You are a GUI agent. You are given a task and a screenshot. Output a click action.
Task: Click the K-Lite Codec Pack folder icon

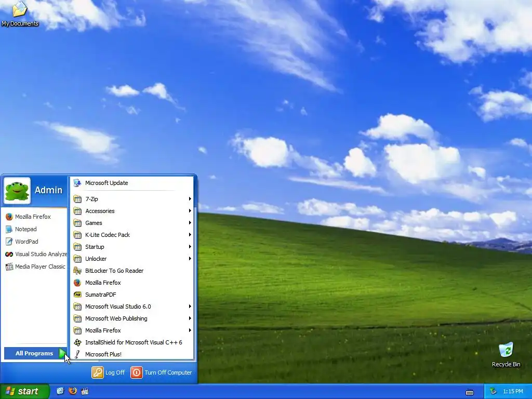tap(77, 235)
